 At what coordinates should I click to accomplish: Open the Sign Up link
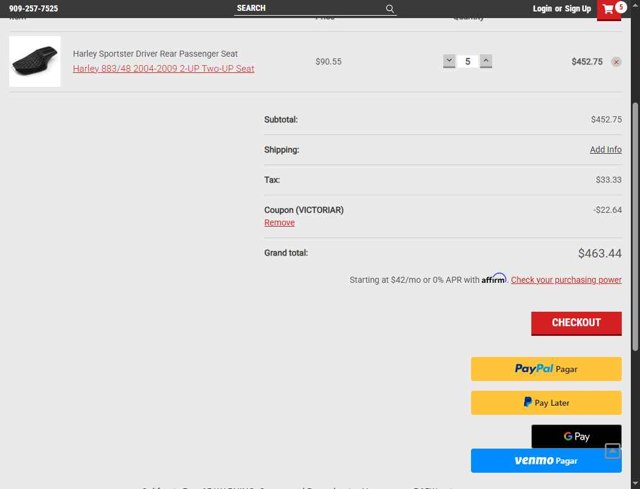pos(578,9)
